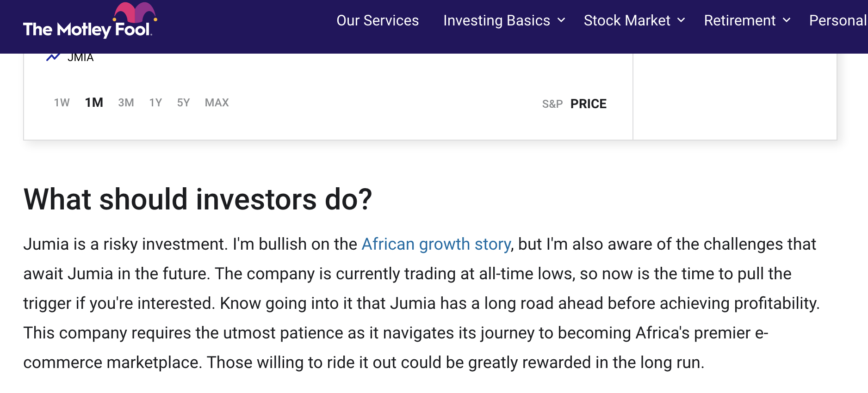The image size is (868, 393).
Task: Click the Stock Market menu label
Action: pyautogui.click(x=627, y=20)
